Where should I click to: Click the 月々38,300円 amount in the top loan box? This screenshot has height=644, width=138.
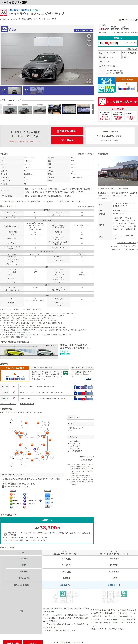click(x=109, y=43)
